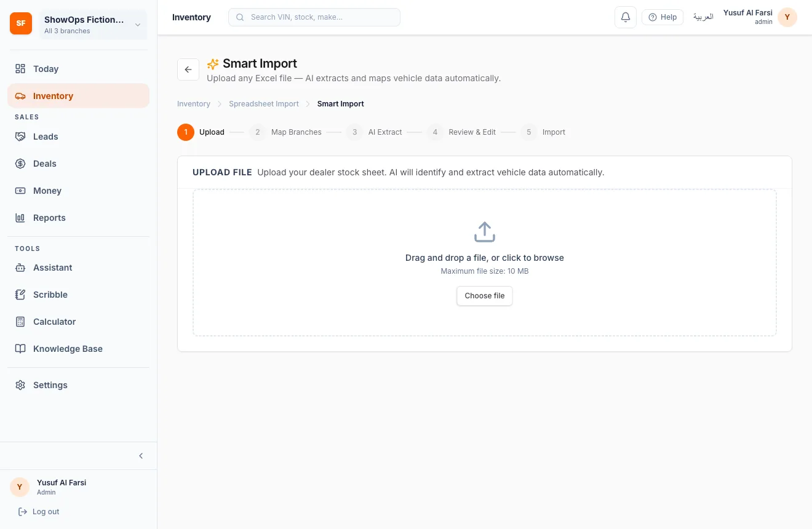Click the SF organization logo

21,23
